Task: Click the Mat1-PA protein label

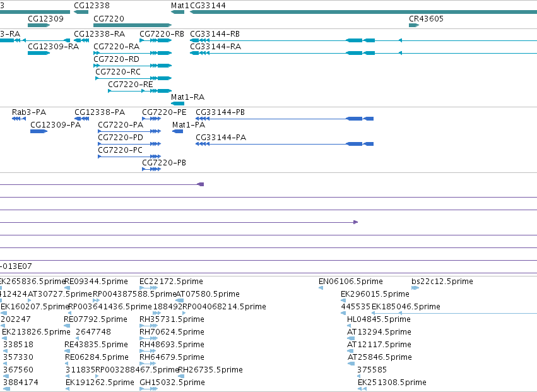Action: (x=189, y=125)
